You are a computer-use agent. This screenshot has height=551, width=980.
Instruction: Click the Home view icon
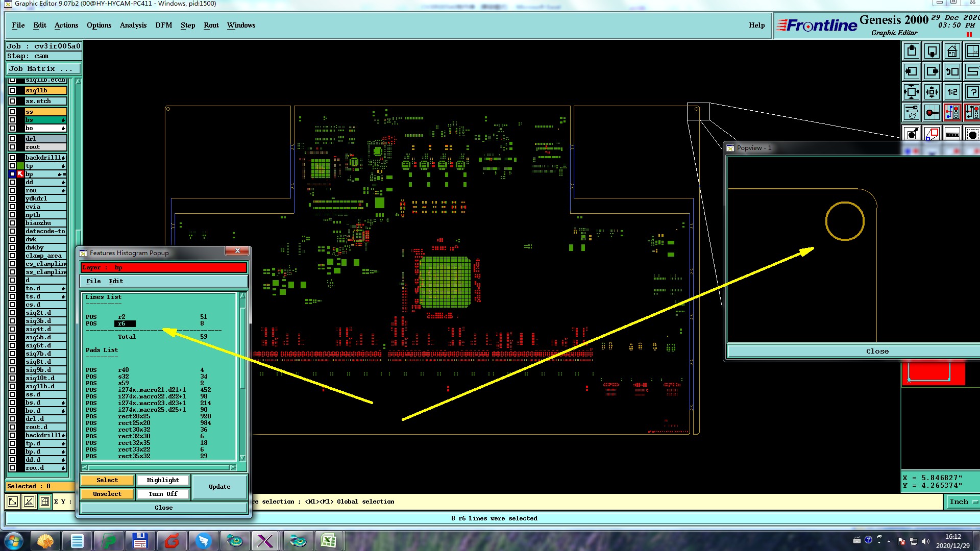coord(952,52)
